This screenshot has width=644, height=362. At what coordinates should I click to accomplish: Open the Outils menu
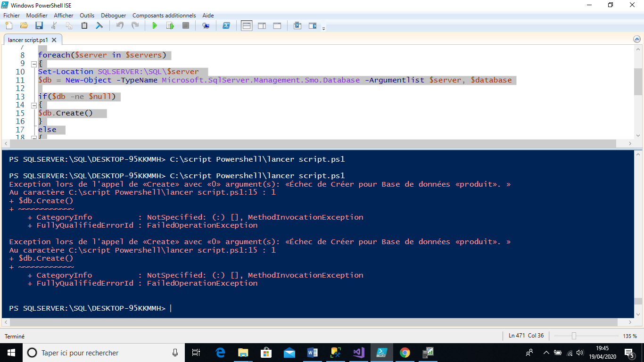(x=87, y=16)
